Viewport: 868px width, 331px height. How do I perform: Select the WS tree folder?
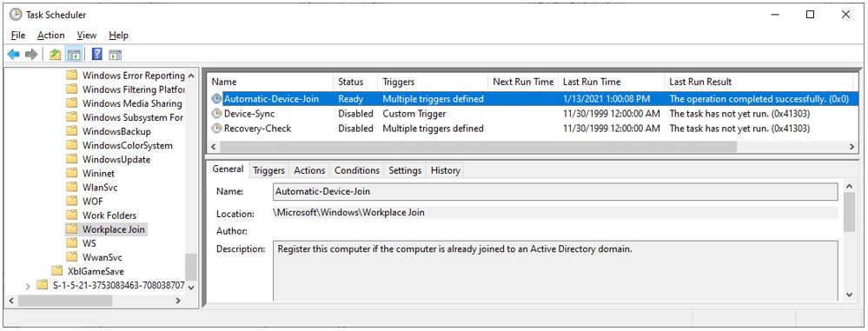point(89,243)
